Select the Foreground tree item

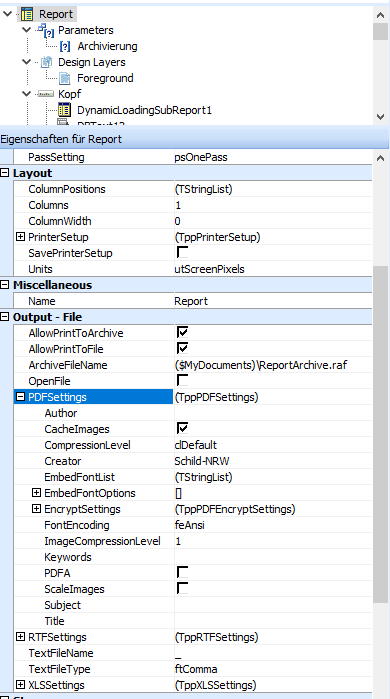click(x=105, y=78)
